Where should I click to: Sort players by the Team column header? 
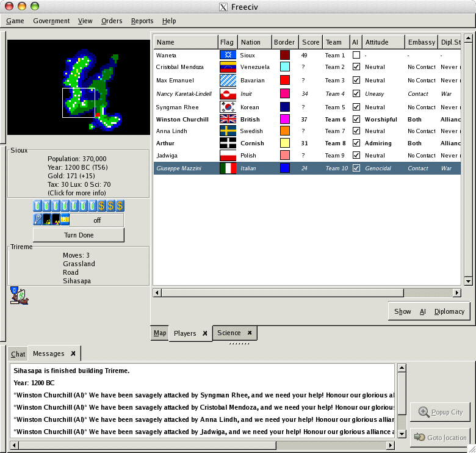click(x=336, y=42)
